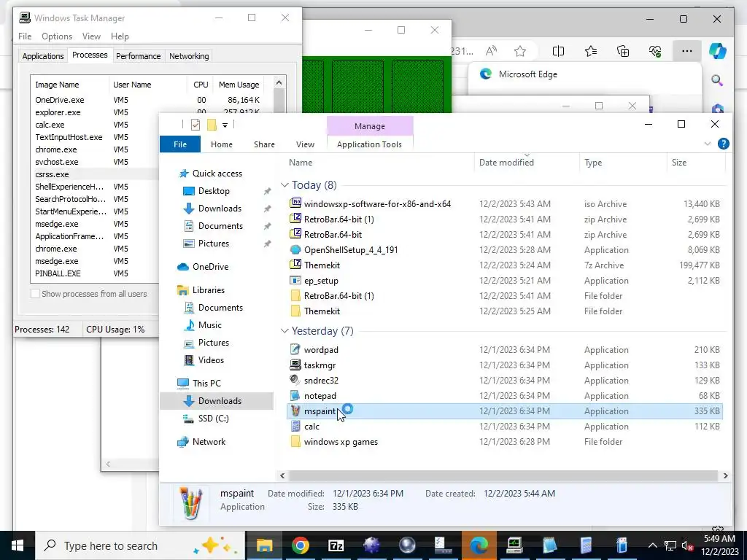Enable Show processes from all users
The height and width of the screenshot is (560, 747).
pyautogui.click(x=35, y=294)
